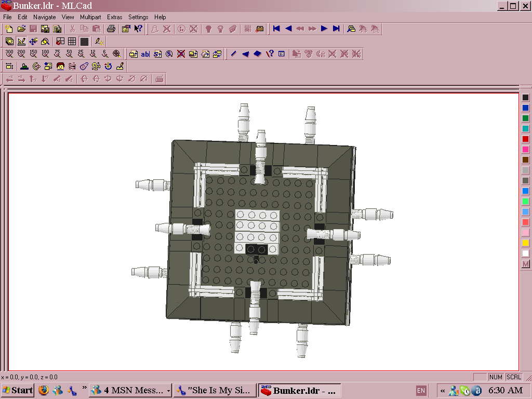This screenshot has width=532, height=399.
Task: Open the minifig generator icon
Action: pyautogui.click(x=60, y=66)
